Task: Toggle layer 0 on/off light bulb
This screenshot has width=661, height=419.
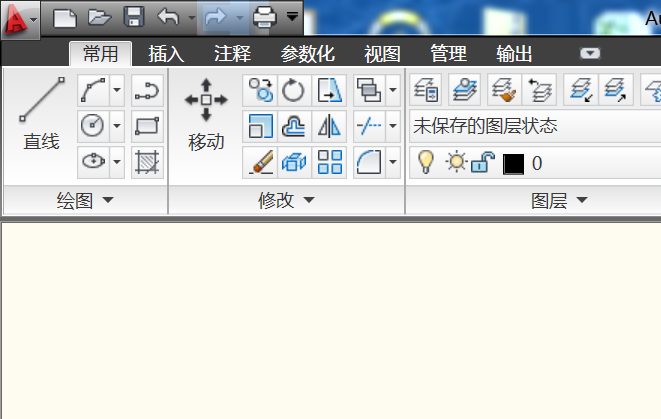Action: point(425,162)
